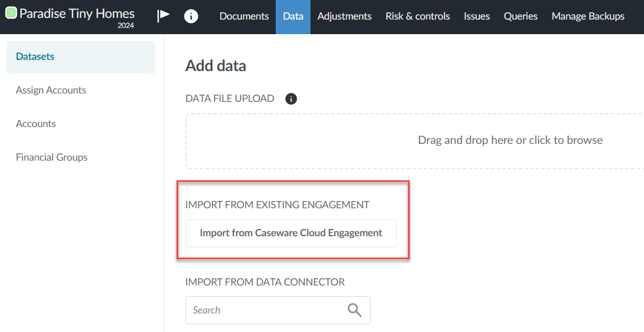
Task: Select Datasets in the left sidebar
Action: 35,57
